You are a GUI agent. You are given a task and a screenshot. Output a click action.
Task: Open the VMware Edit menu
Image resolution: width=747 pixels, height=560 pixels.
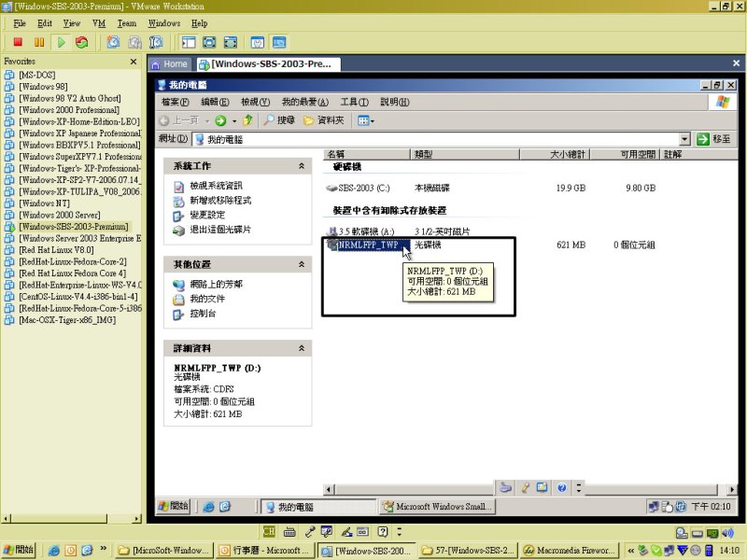(45, 22)
